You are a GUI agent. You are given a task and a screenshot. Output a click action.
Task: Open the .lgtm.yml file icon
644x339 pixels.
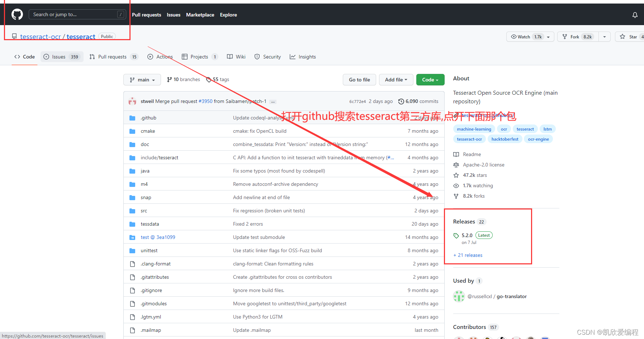(132, 317)
